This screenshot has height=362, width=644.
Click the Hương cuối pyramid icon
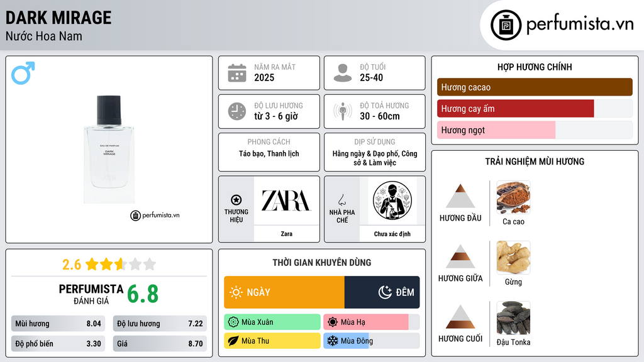[460, 317]
